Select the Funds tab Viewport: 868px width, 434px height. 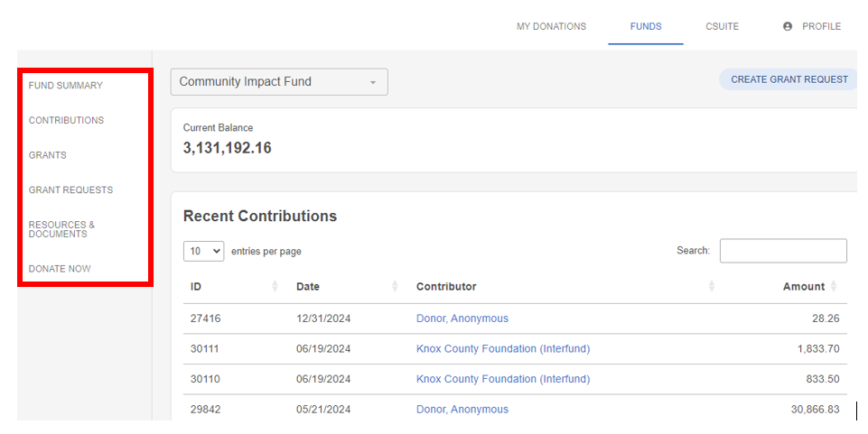[x=646, y=26]
